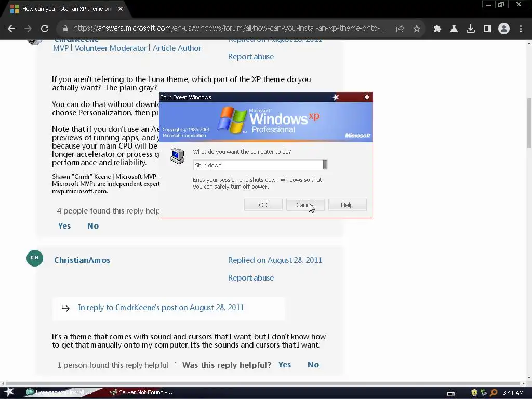Open the MVP link under CmdrKeene
The width and height of the screenshot is (532, 399).
(x=61, y=48)
